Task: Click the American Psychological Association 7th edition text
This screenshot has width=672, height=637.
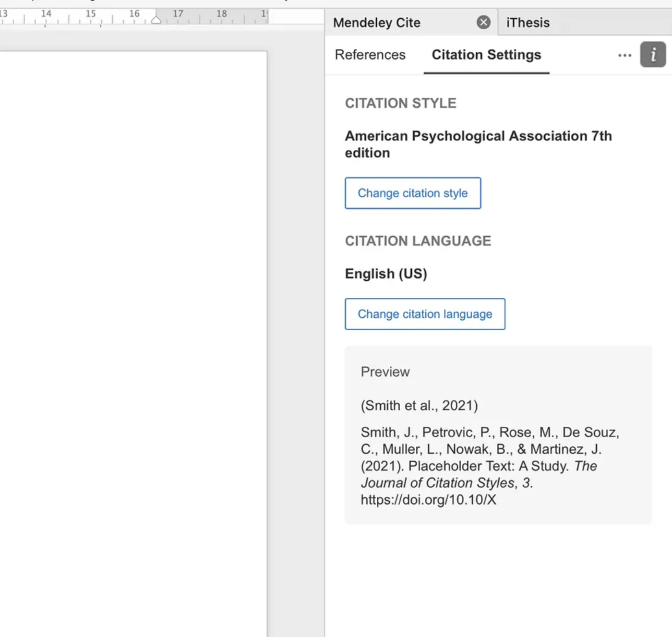Action: tap(479, 145)
